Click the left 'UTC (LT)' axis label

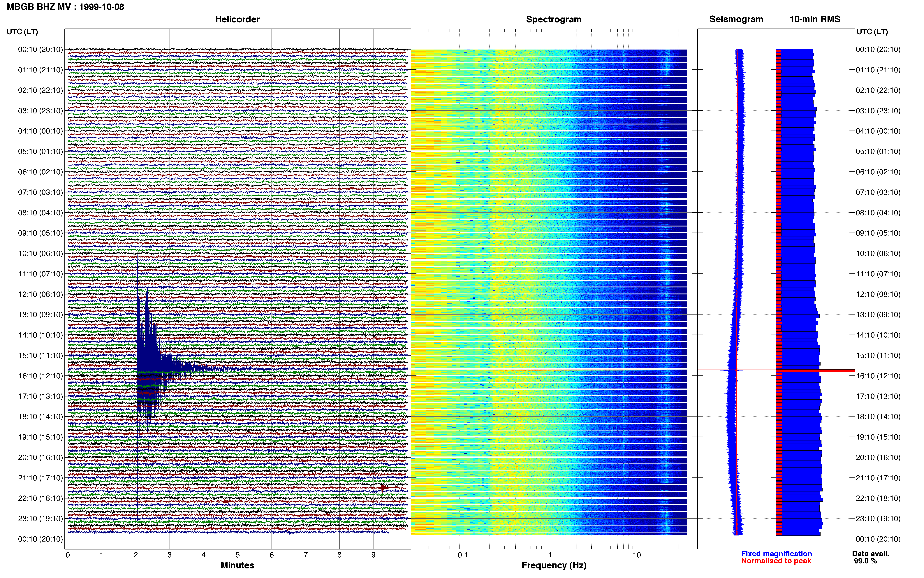[x=22, y=32]
